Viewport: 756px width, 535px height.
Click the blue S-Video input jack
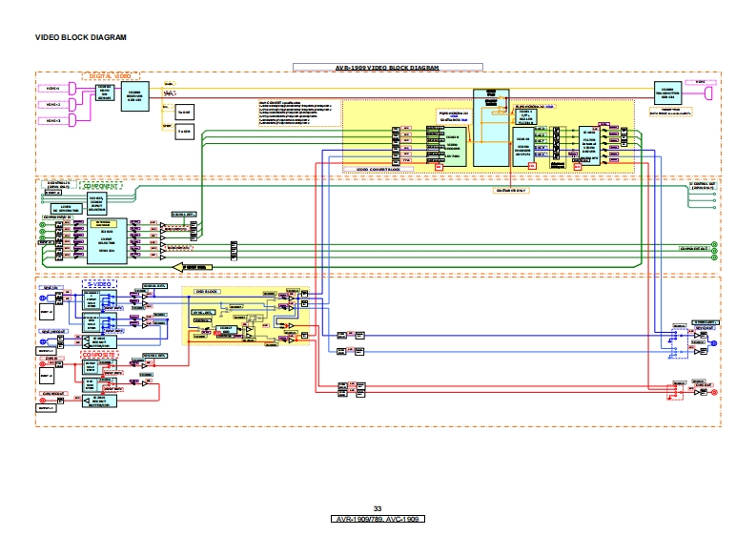click(x=42, y=298)
